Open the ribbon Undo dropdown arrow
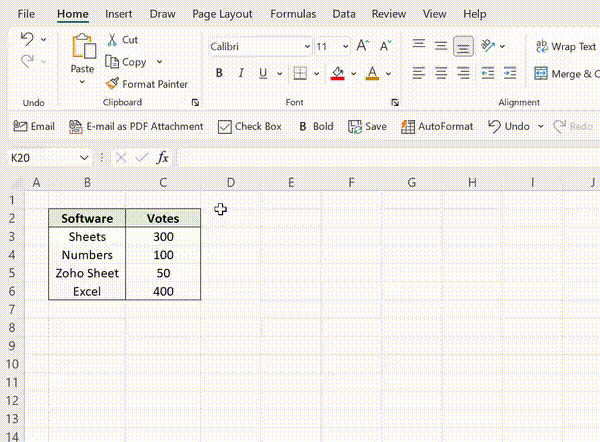The height and width of the screenshot is (442, 600). point(44,39)
